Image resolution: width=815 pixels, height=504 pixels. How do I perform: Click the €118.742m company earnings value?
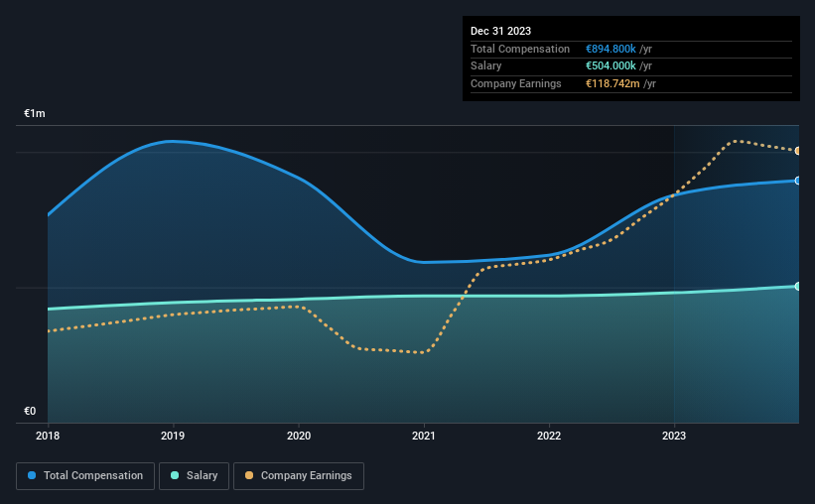(x=612, y=83)
